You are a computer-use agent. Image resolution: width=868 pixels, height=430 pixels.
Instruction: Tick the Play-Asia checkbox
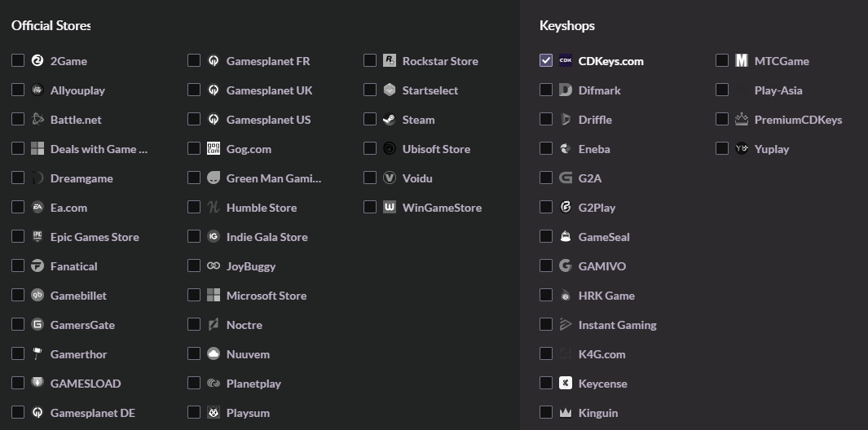pos(722,90)
